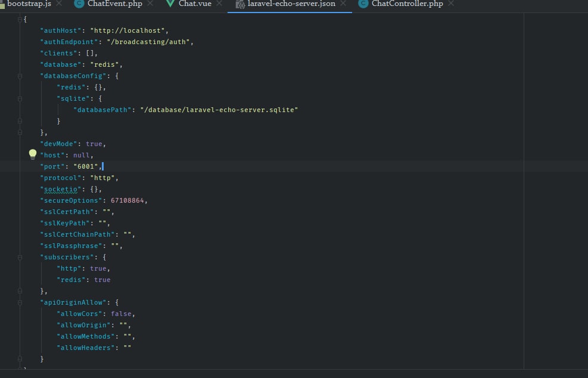Click the yellow lightbulb intention icon
The width and height of the screenshot is (588, 378).
tap(33, 154)
